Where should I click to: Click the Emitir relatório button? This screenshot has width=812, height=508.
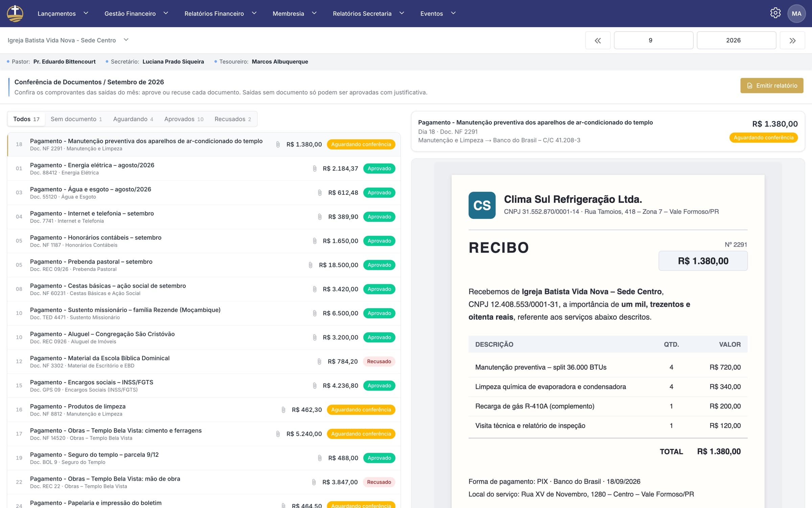click(772, 86)
